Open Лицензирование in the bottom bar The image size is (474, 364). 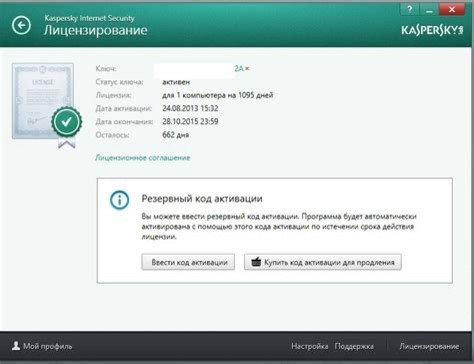click(429, 346)
